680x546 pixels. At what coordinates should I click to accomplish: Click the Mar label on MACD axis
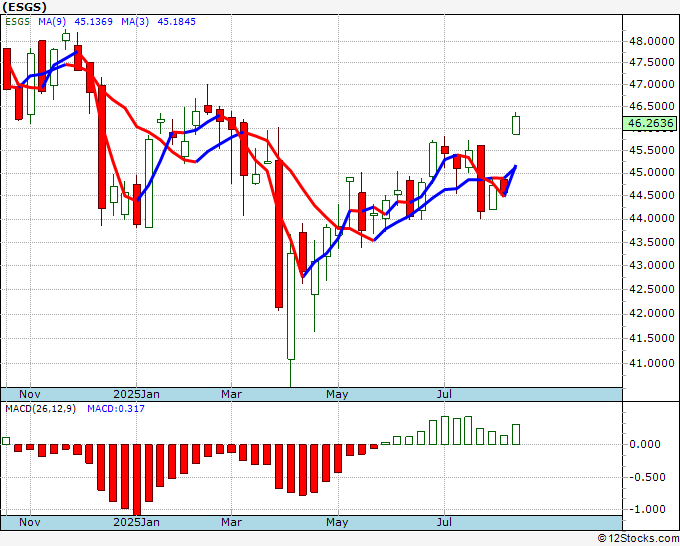(x=231, y=522)
